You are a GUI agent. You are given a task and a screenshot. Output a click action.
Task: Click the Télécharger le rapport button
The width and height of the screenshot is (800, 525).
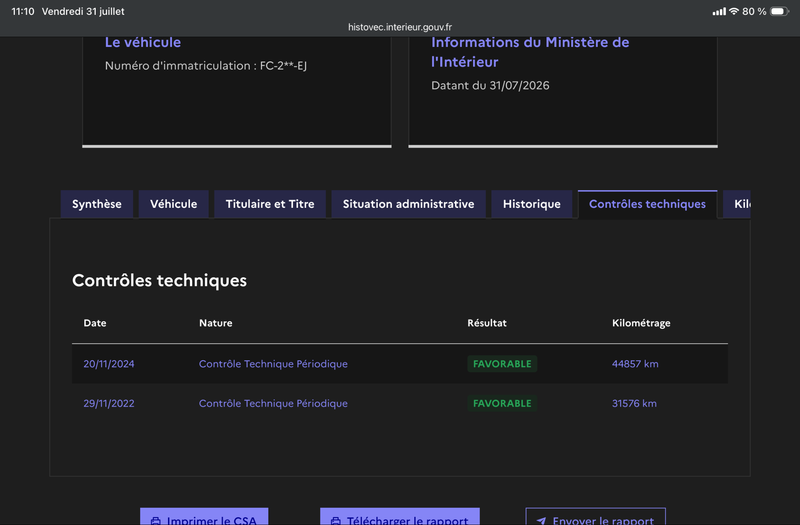click(x=399, y=517)
